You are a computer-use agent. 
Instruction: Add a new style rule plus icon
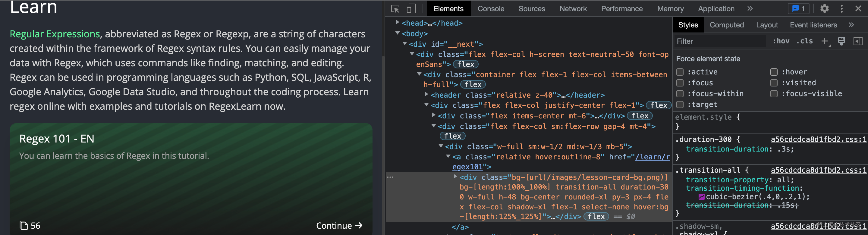pos(825,41)
